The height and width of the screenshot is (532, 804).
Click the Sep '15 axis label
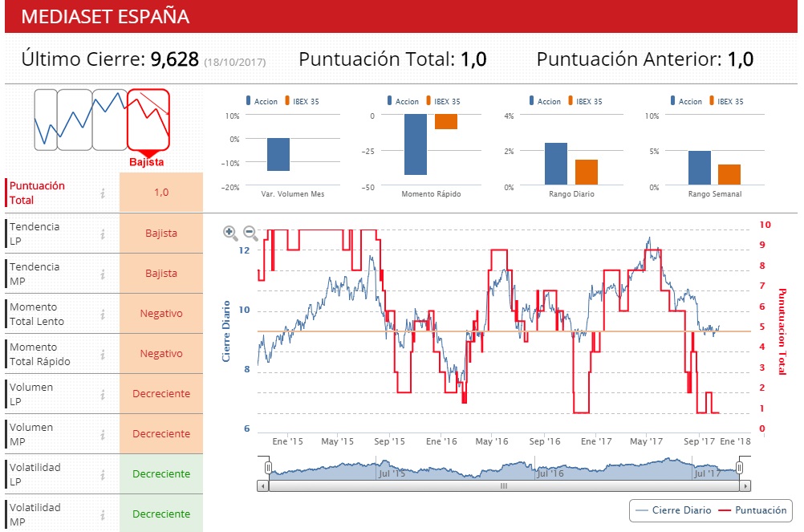389,441
